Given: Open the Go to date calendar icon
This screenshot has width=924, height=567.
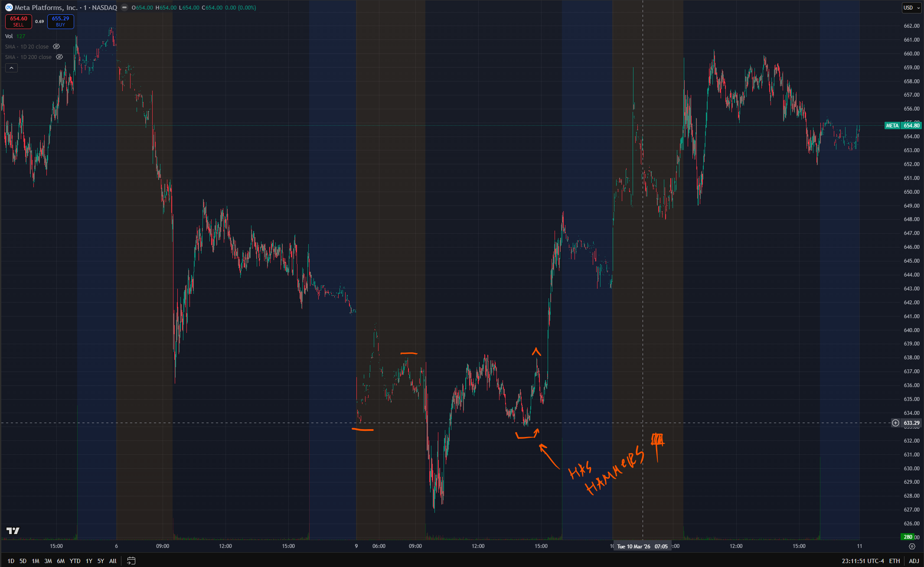Looking at the screenshot, I should [x=131, y=561].
